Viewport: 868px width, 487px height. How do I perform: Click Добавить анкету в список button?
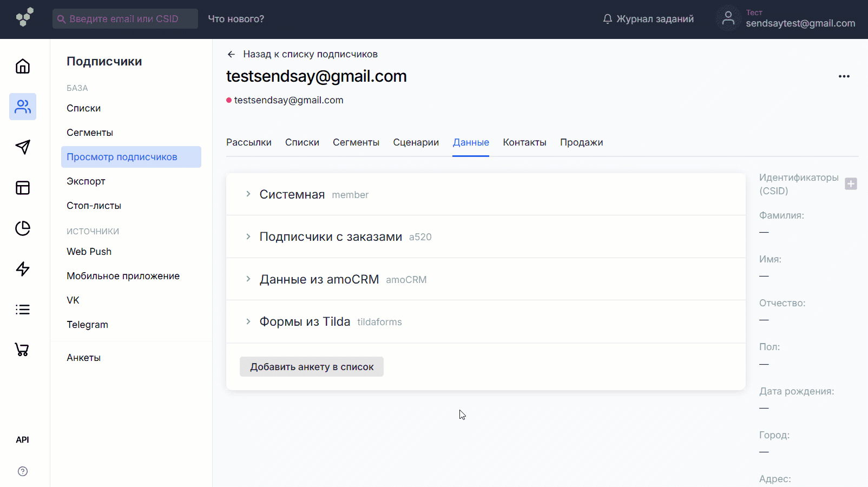coord(311,367)
